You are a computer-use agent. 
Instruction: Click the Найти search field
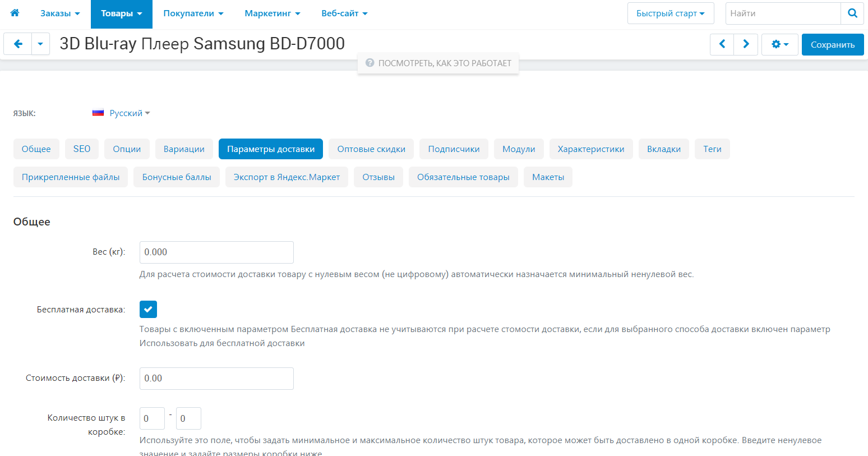[x=783, y=13]
